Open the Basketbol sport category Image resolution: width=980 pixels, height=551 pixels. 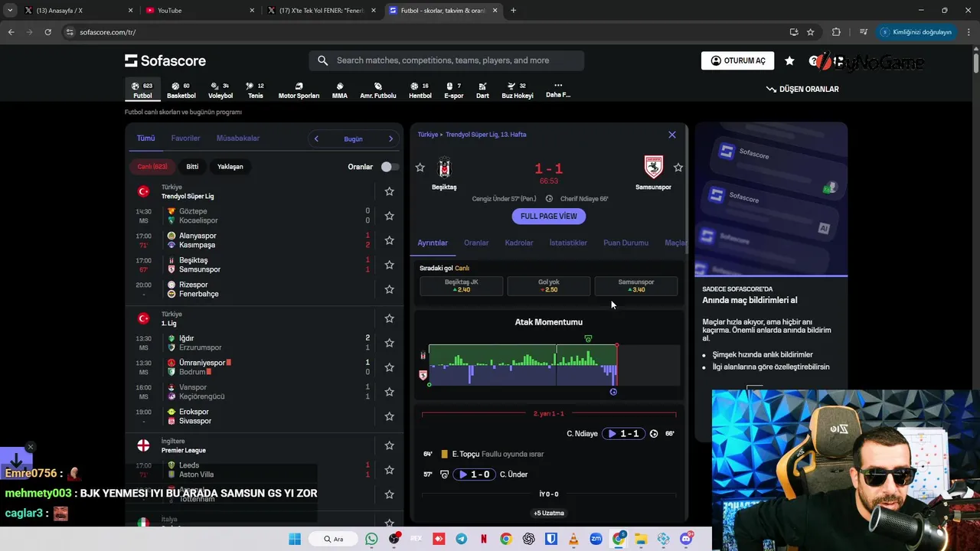click(181, 90)
